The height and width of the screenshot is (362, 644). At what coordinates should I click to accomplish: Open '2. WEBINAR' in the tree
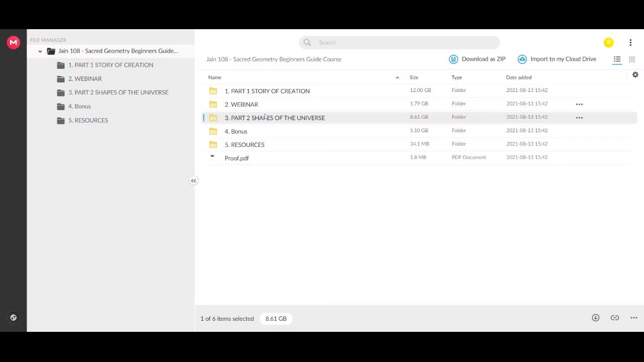[x=85, y=79]
